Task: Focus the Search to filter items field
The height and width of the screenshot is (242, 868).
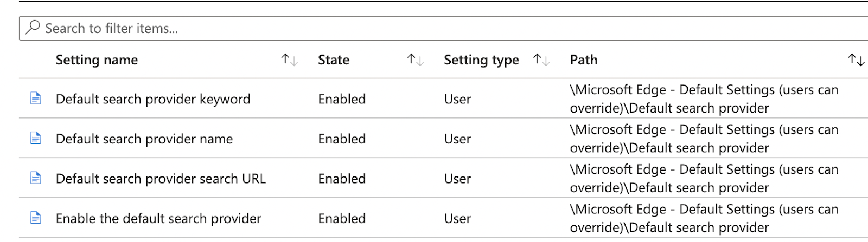Action: click(444, 28)
